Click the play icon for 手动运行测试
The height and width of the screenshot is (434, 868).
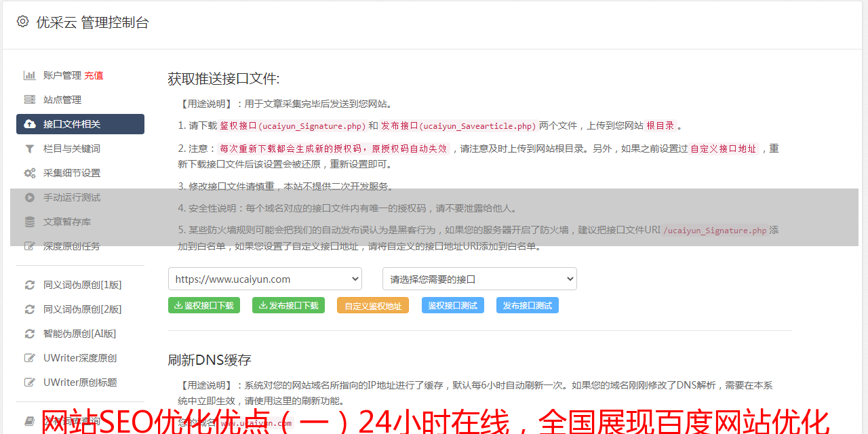pos(30,197)
